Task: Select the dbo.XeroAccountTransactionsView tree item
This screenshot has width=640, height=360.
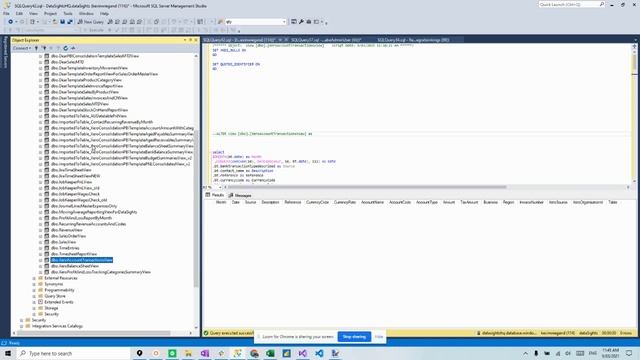Action: pos(82,260)
